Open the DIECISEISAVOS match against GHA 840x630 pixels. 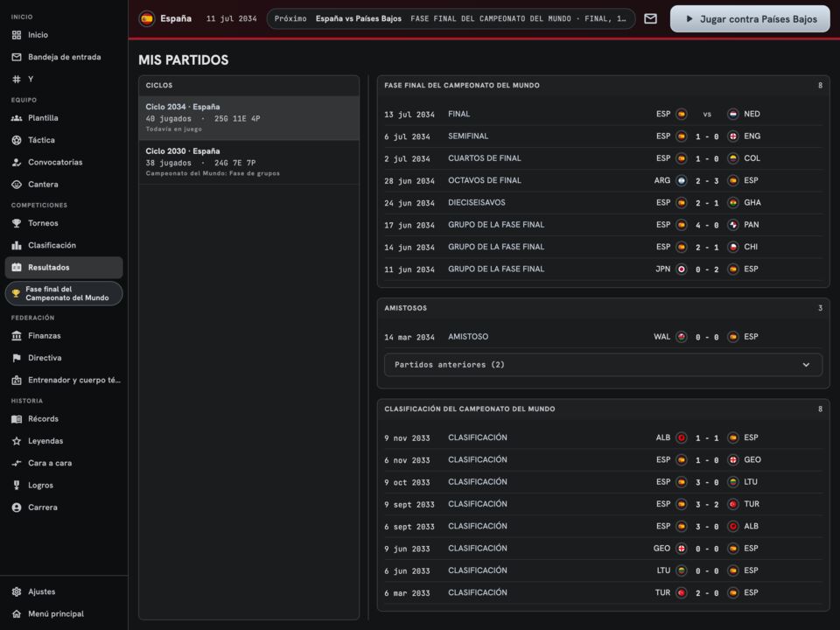[x=603, y=202]
